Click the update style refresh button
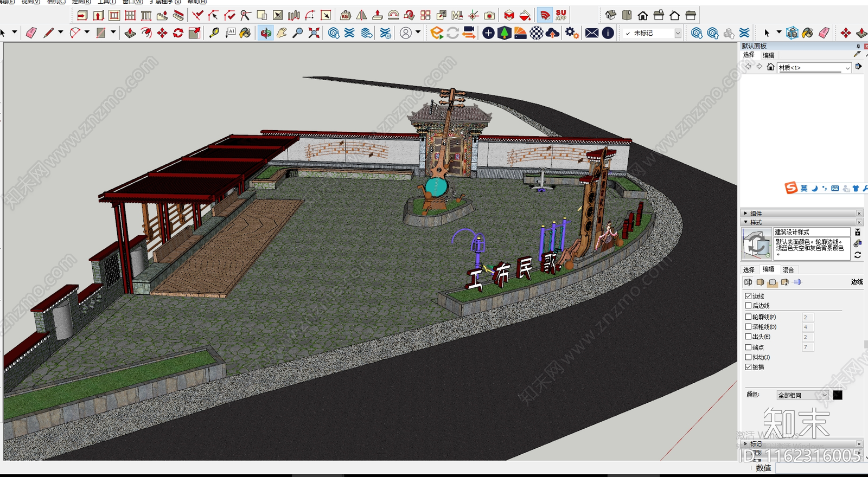 (858, 255)
